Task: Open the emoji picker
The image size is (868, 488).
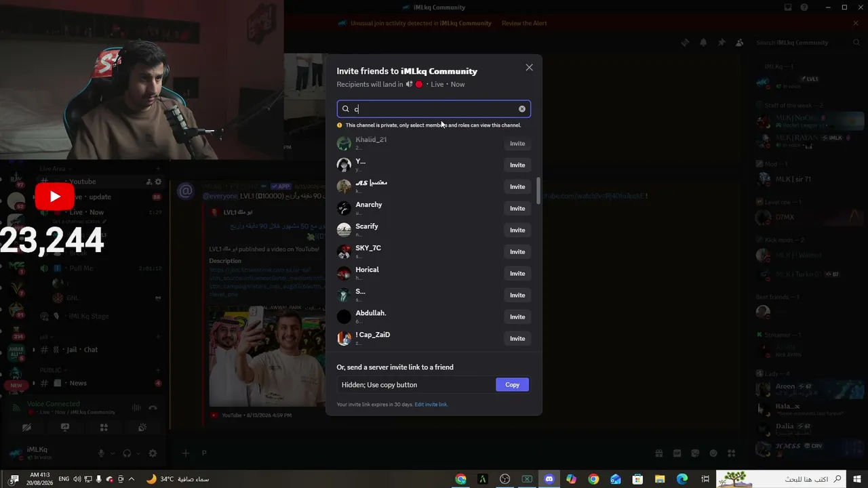Action: click(x=713, y=453)
